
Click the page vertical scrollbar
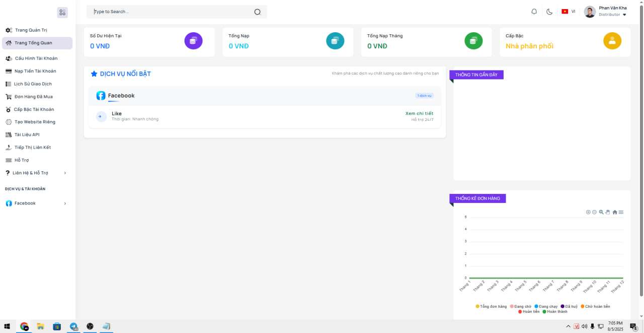tap(641, 151)
